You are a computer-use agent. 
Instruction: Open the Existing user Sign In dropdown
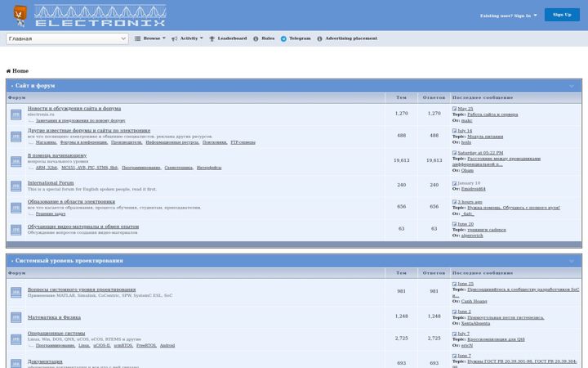click(509, 16)
